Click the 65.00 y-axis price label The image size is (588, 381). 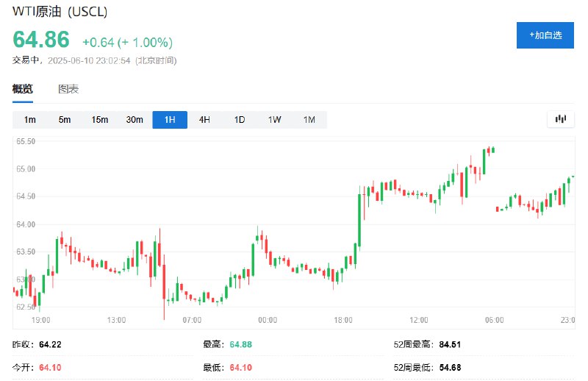(x=26, y=169)
